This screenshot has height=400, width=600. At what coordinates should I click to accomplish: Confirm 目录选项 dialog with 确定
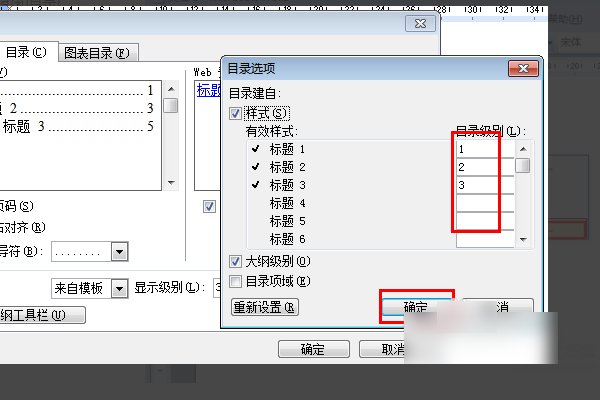tap(416, 307)
